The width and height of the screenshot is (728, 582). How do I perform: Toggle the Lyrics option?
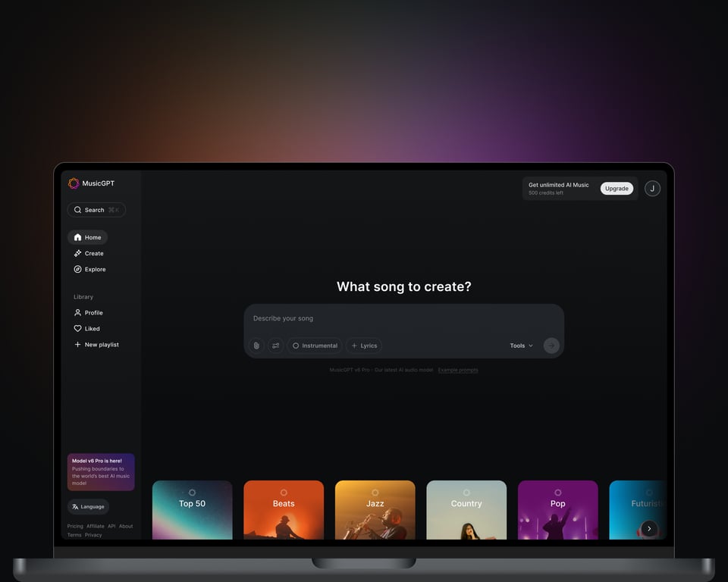364,345
